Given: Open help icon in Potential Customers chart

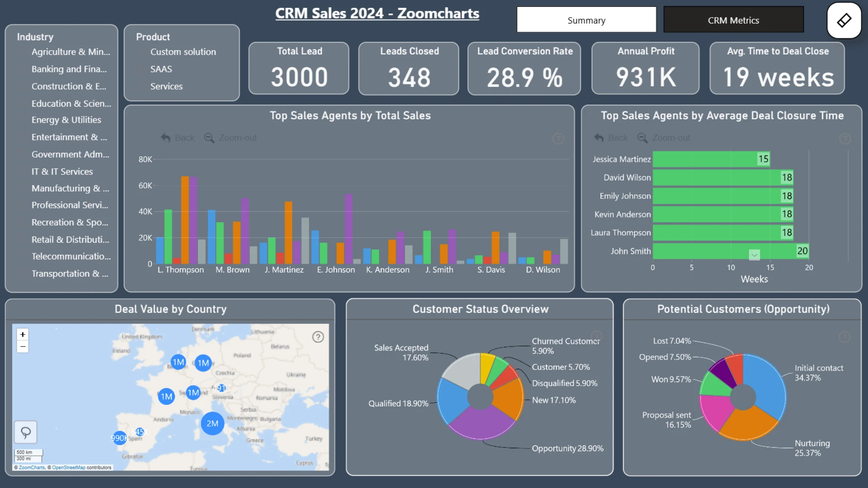Looking at the screenshot, I should tap(844, 337).
